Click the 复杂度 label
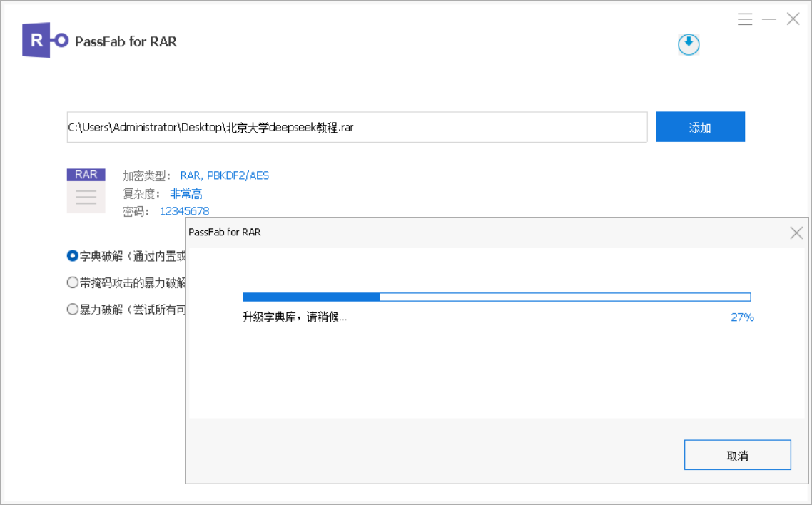Viewport: 812px width, 505px height. [141, 194]
